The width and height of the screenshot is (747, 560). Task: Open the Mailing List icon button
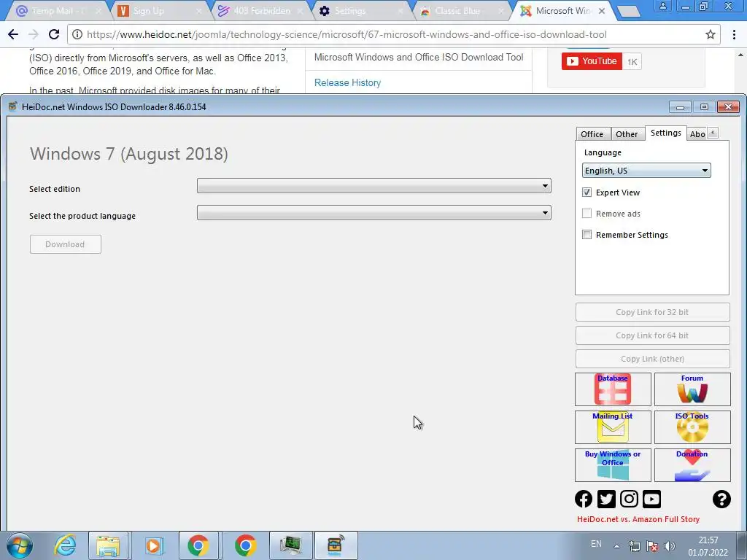pos(613,427)
